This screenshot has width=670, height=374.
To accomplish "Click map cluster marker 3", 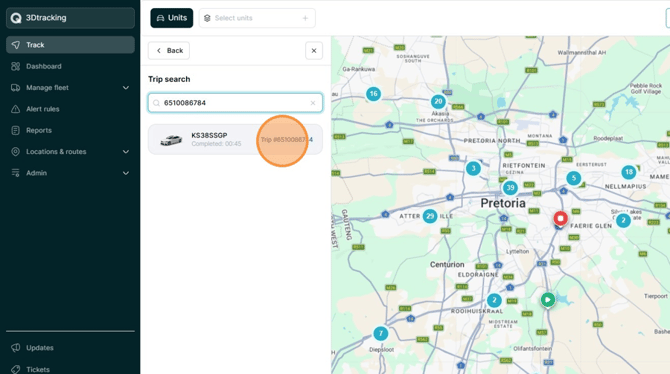I will (x=473, y=168).
